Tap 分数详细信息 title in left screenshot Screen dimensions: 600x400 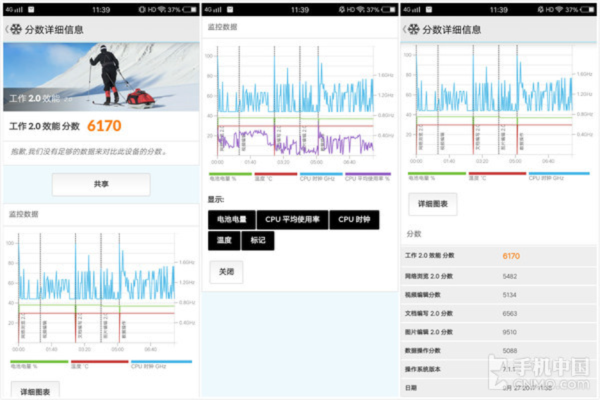click(54, 29)
